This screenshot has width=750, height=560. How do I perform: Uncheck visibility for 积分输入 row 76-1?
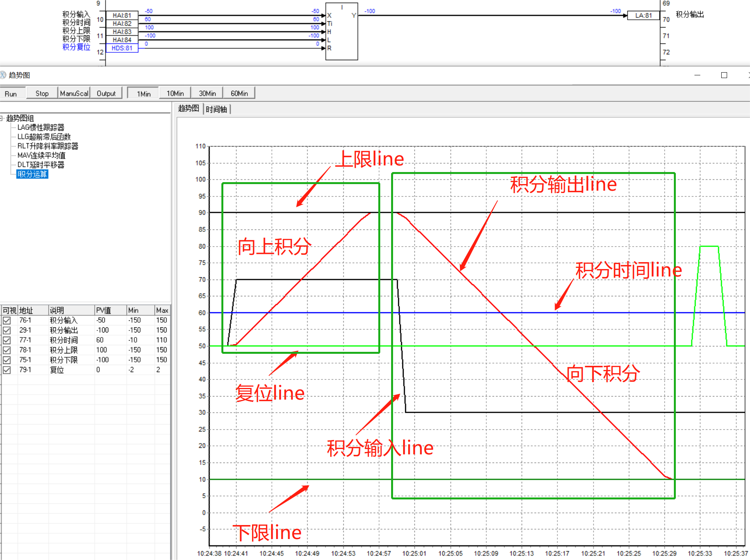(x=7, y=320)
